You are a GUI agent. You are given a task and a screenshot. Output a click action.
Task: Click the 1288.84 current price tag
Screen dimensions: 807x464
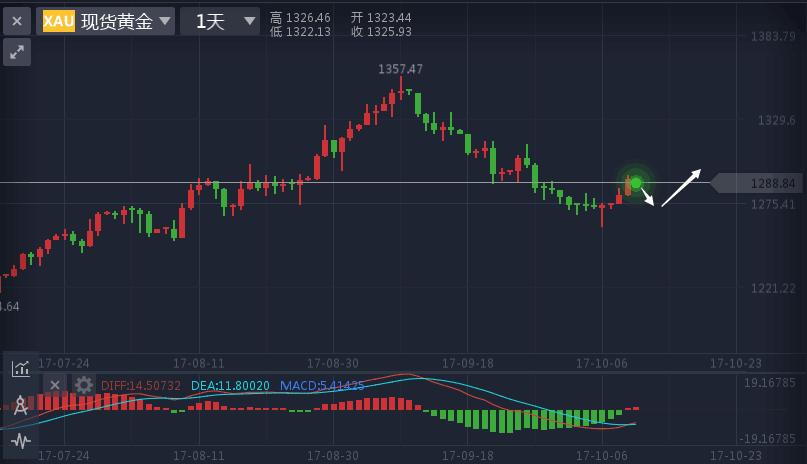pyautogui.click(x=757, y=183)
